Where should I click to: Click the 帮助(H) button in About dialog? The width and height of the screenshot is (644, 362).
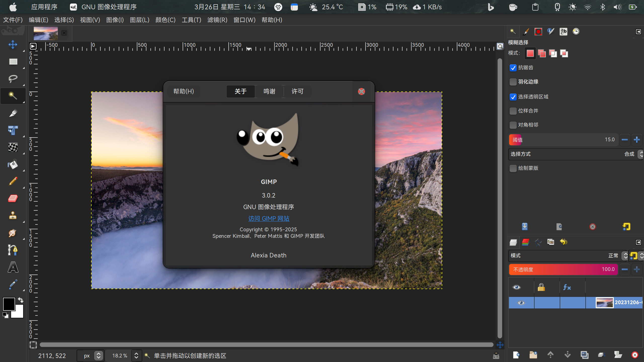tap(184, 91)
